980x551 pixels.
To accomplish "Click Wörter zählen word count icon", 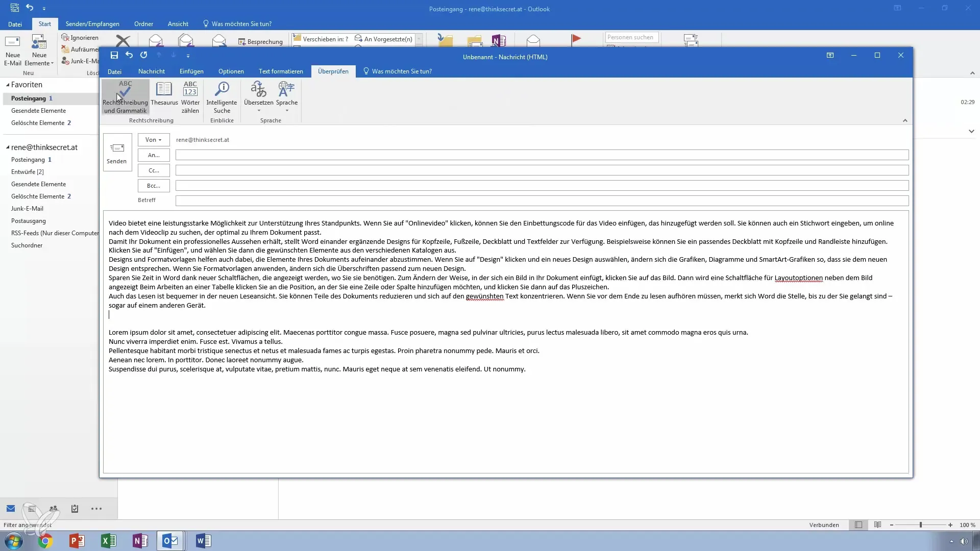I will coord(190,97).
